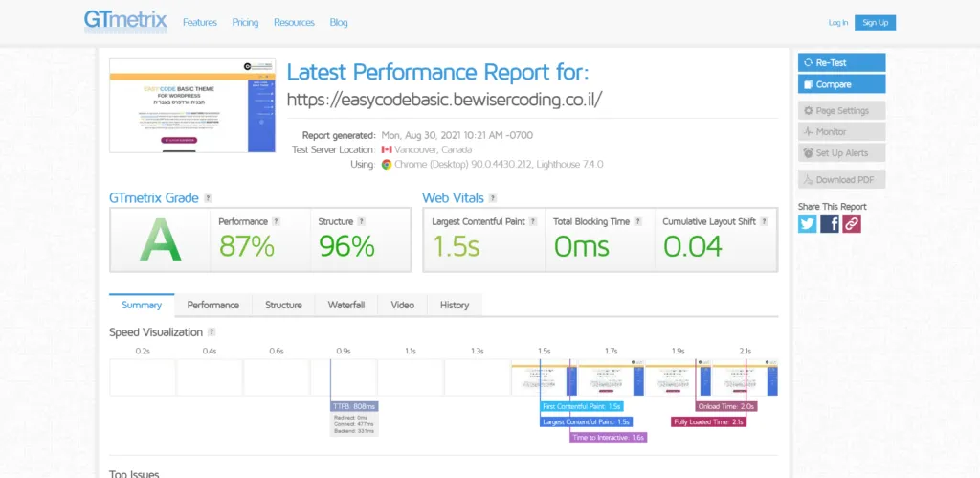The height and width of the screenshot is (478, 980).
Task: Click the Sign Up button
Action: point(876,22)
